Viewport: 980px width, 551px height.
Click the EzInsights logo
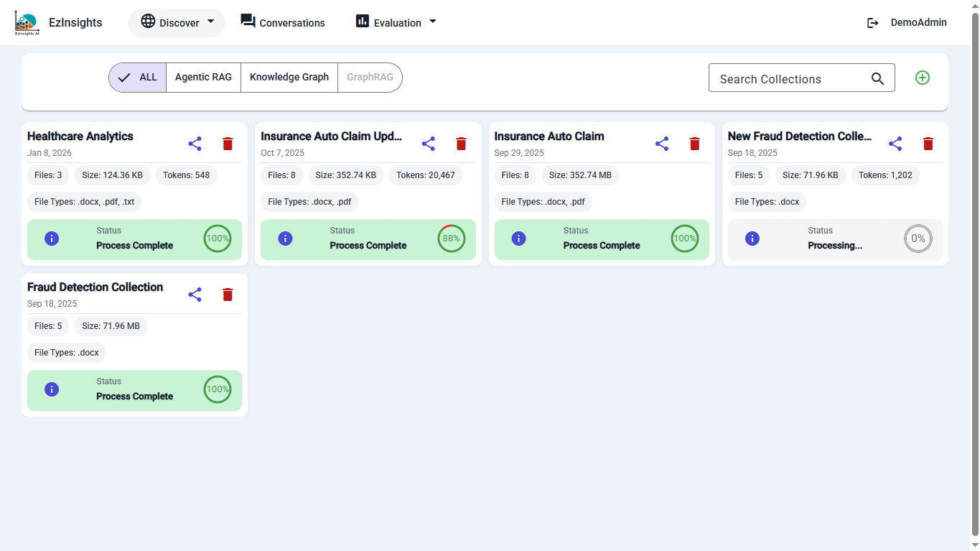pyautogui.click(x=27, y=23)
